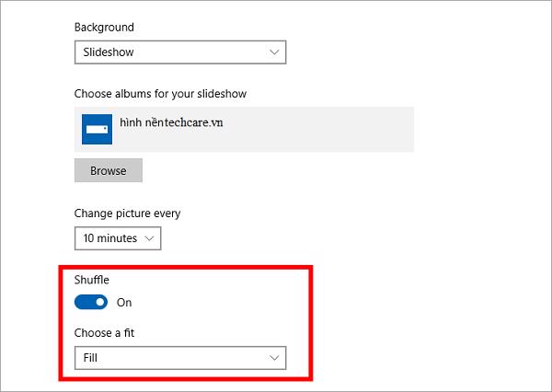Open the Background dropdown showing Slideshow

pyautogui.click(x=180, y=52)
